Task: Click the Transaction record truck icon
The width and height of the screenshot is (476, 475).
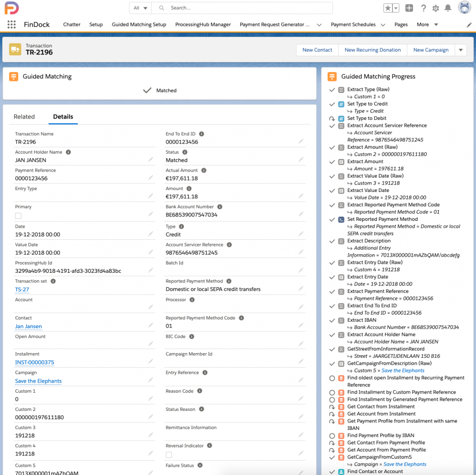Action: tap(15, 49)
